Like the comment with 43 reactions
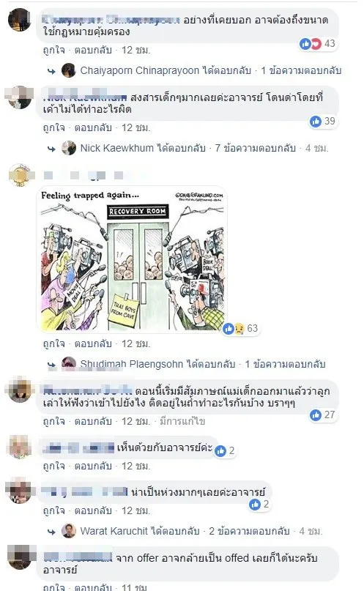 (x=54, y=50)
